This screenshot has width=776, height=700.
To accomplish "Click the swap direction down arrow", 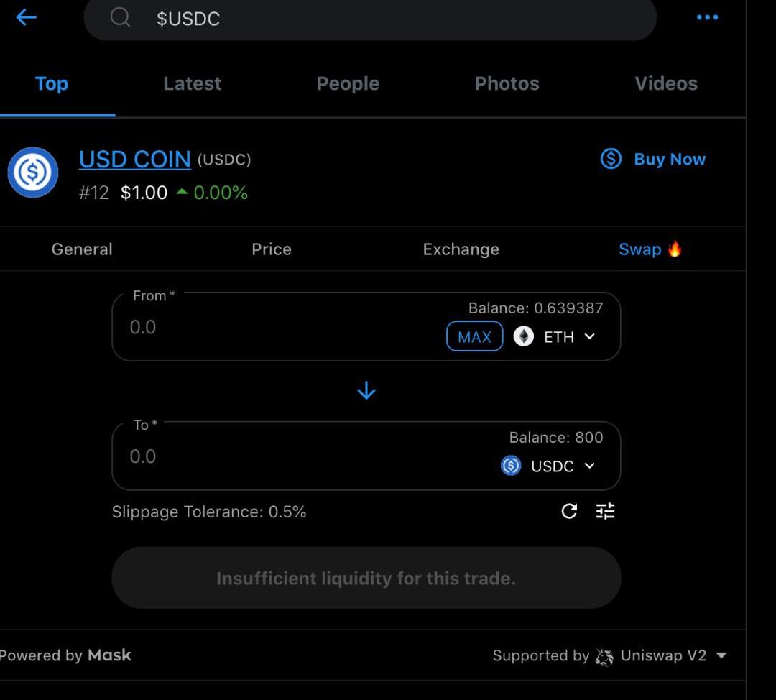I will tap(366, 391).
